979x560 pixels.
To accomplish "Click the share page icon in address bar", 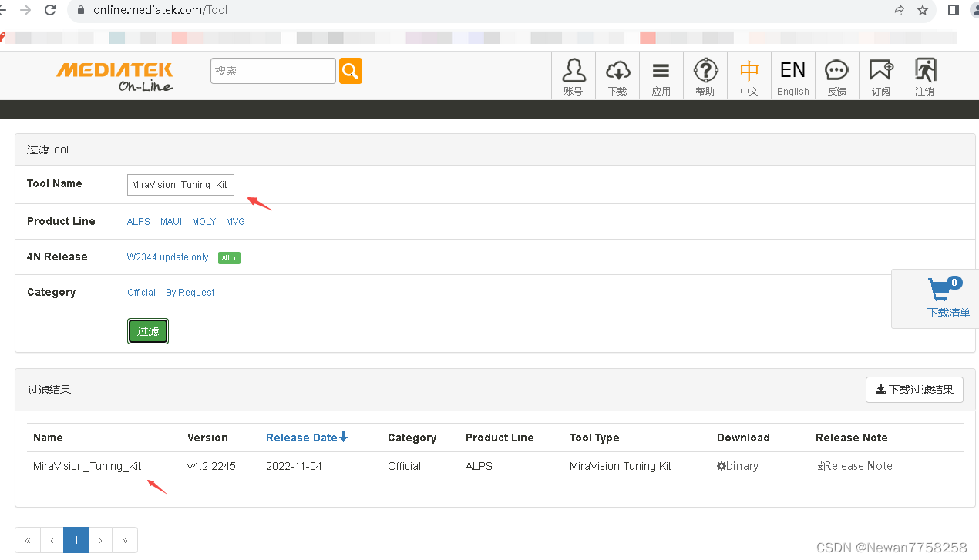I will click(898, 10).
